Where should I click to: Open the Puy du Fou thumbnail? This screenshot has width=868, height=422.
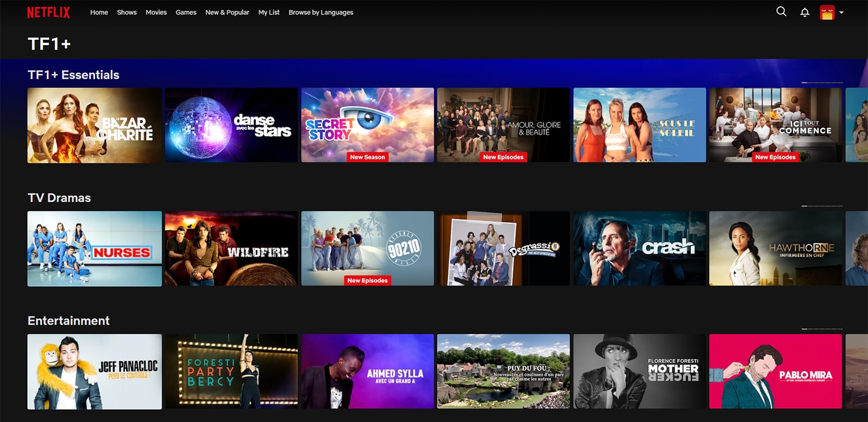point(503,372)
